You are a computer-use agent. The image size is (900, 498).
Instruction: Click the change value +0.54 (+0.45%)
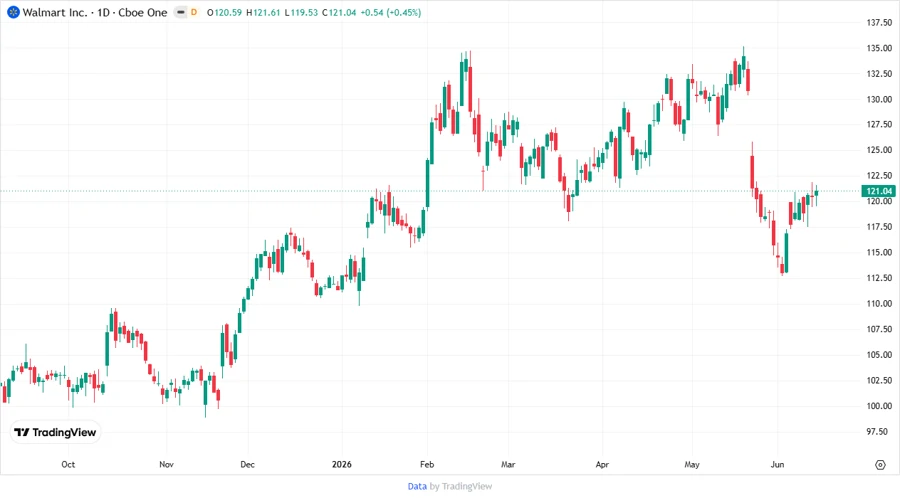coord(391,12)
